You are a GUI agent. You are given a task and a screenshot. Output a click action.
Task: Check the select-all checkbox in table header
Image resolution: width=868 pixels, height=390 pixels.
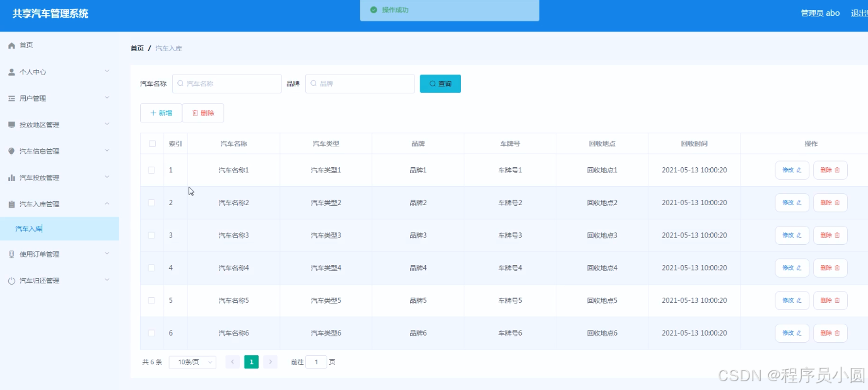151,143
